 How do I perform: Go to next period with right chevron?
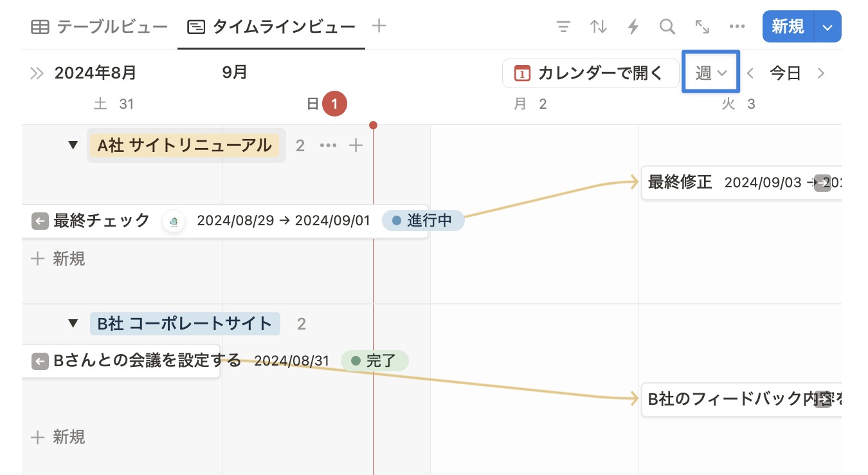pos(820,73)
